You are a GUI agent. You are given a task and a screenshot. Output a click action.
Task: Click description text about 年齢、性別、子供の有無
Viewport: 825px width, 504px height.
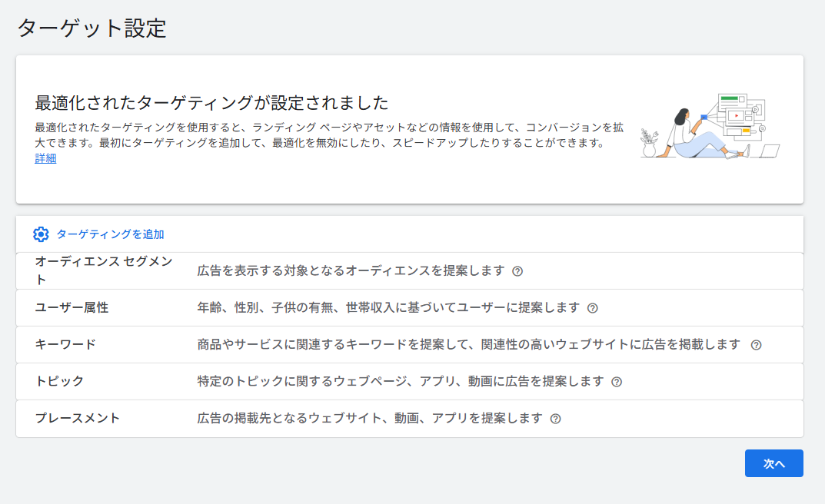tap(388, 307)
